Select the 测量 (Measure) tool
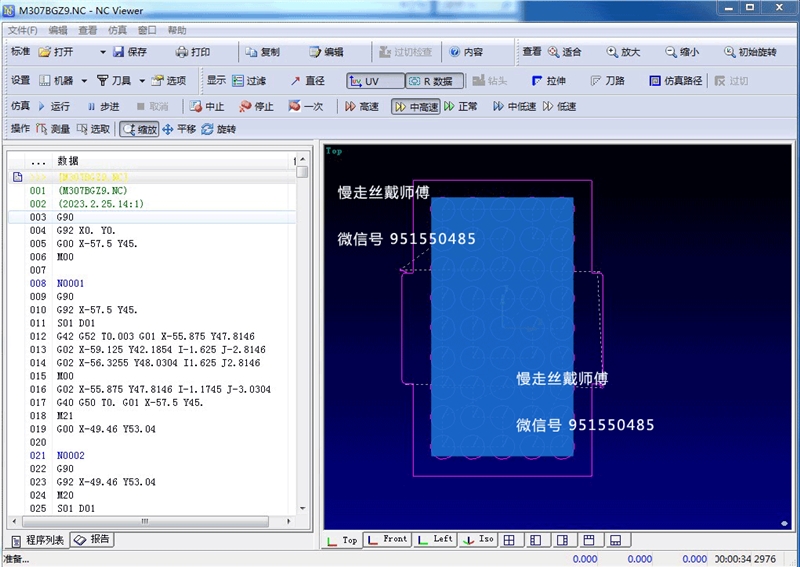This screenshot has height=567, width=800. [x=42, y=129]
